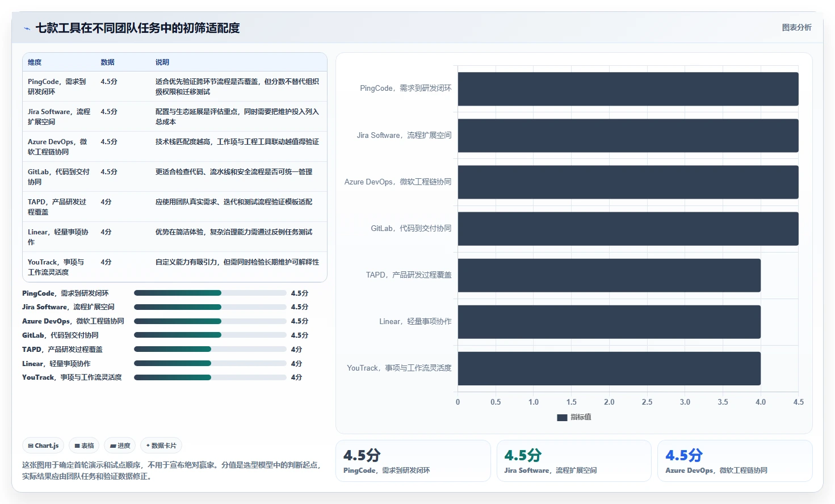Select the YouTrack name cell in the table
The image size is (835, 504).
point(59,267)
